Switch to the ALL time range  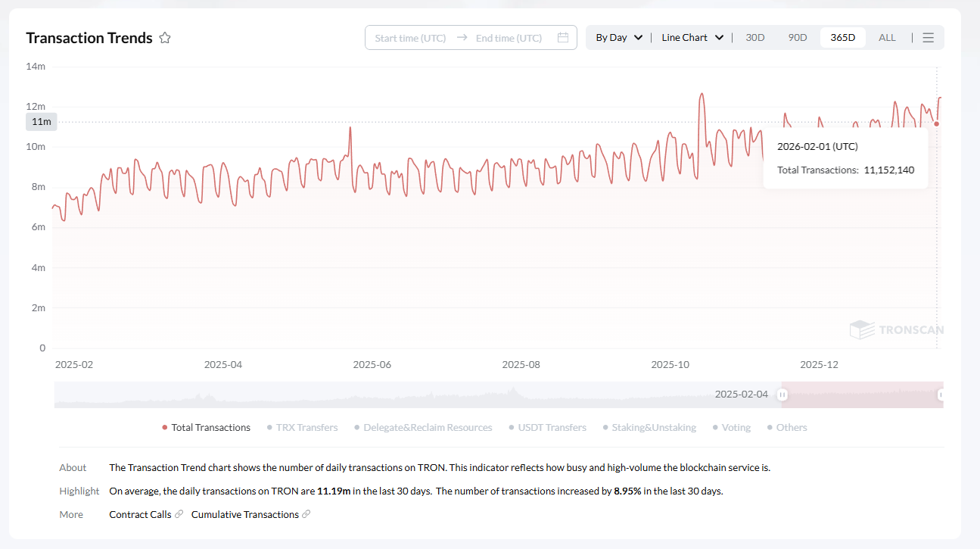[x=887, y=38]
